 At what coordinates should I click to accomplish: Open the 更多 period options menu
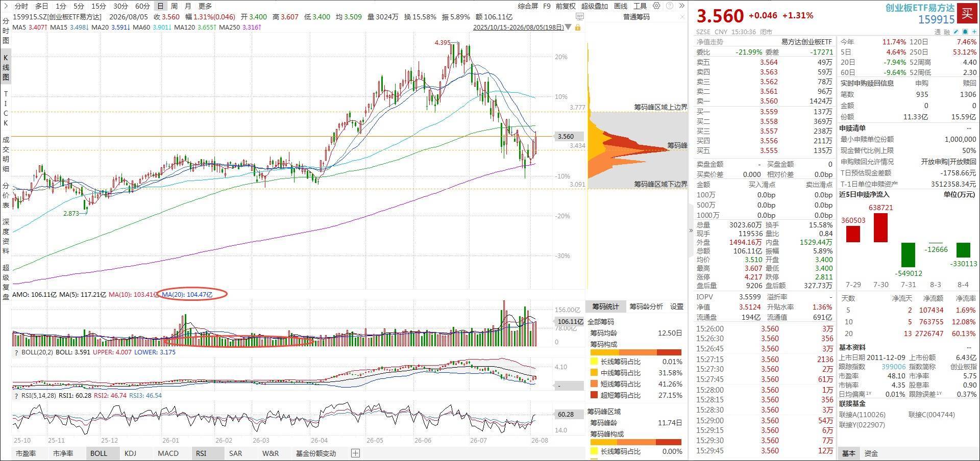(205, 6)
